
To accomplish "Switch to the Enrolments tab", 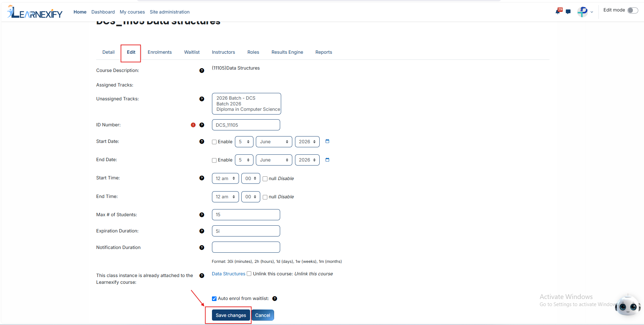I will coord(160,52).
